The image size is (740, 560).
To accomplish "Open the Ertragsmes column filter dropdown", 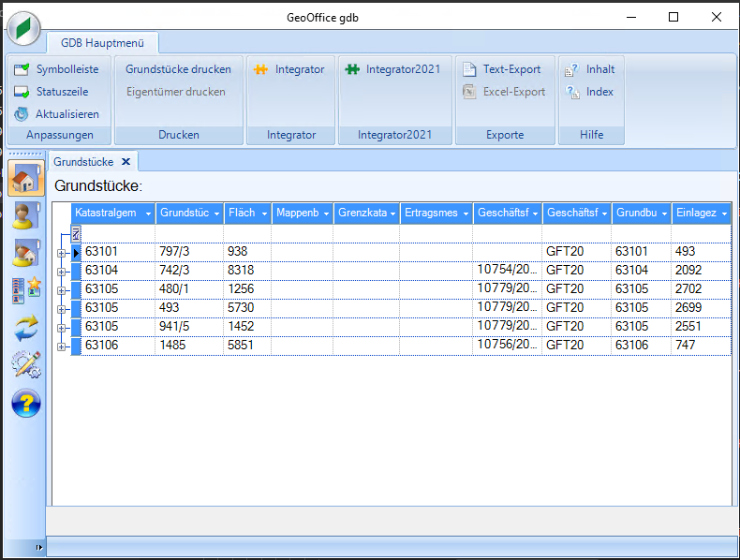I will coord(466,214).
